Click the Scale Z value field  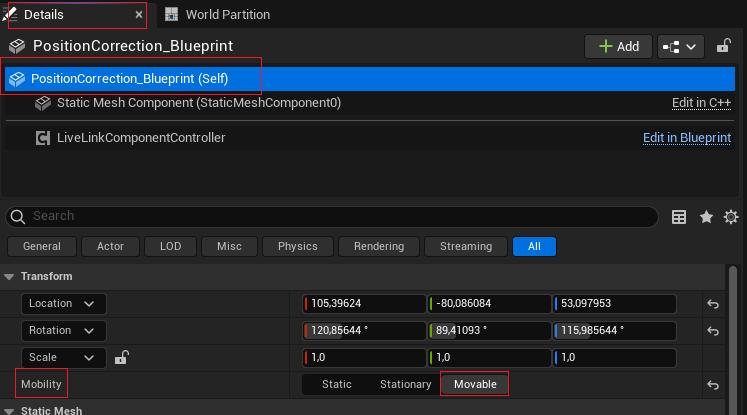click(614, 358)
